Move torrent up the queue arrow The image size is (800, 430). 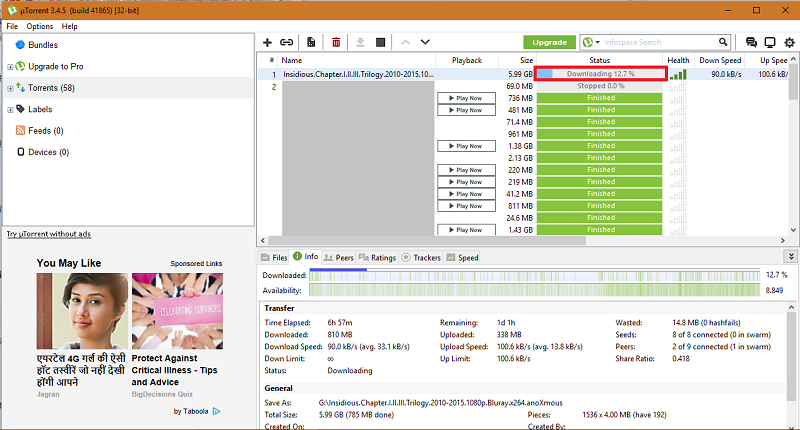click(405, 42)
